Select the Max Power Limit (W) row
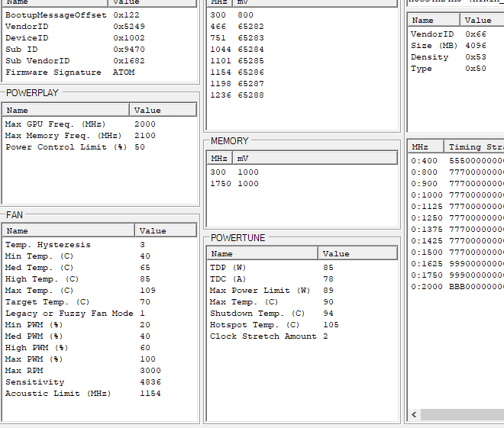 [x=302, y=291]
